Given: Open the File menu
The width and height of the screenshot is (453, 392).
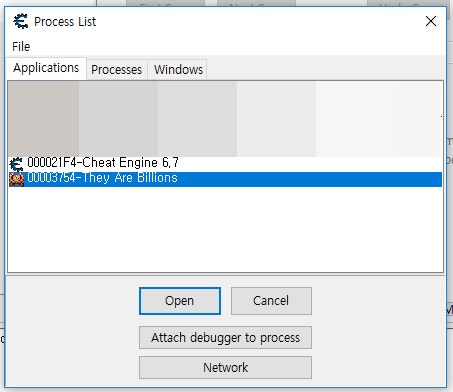Looking at the screenshot, I should (21, 46).
